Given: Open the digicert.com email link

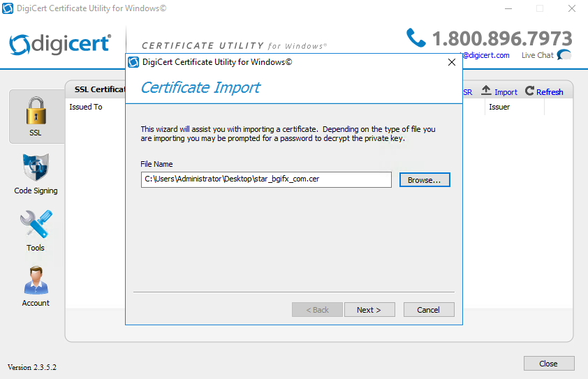Looking at the screenshot, I should pyautogui.click(x=486, y=55).
